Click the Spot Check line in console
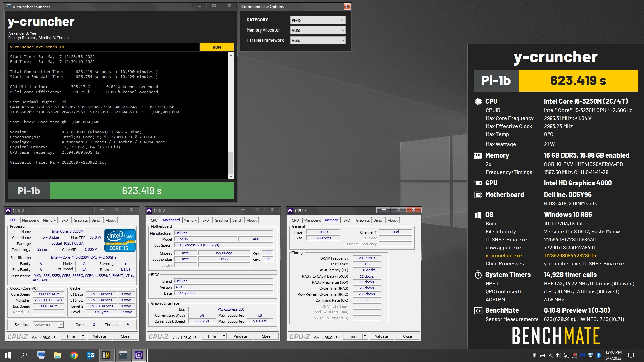 point(55,122)
